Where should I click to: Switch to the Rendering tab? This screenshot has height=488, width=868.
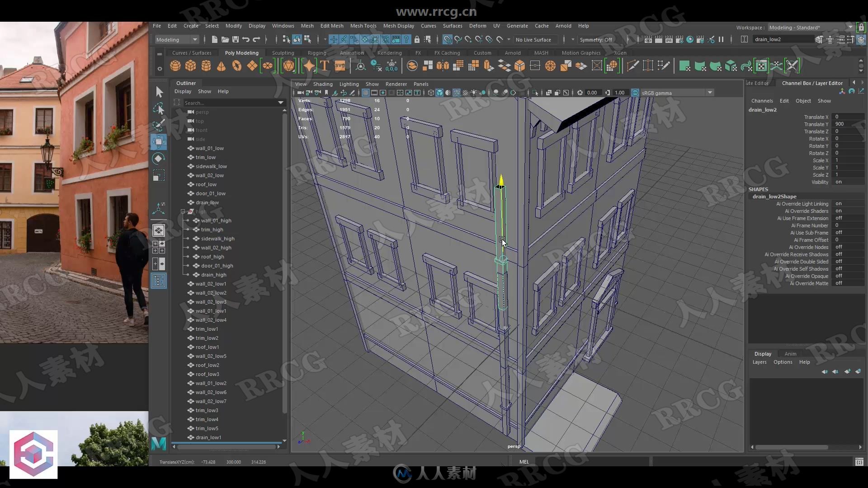tap(390, 53)
